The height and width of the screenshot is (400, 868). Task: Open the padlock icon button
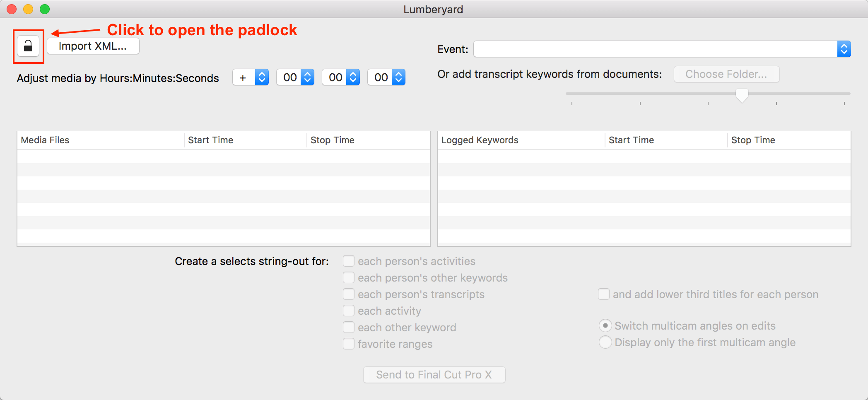[28, 46]
